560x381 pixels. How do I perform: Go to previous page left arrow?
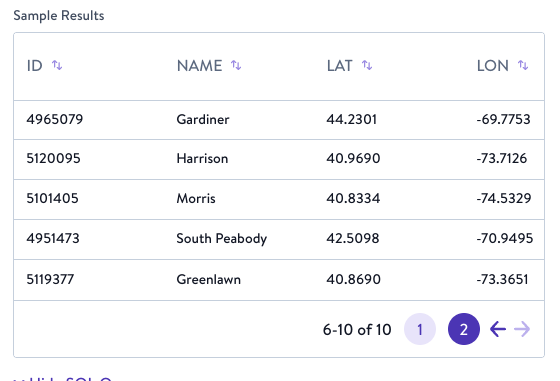498,329
